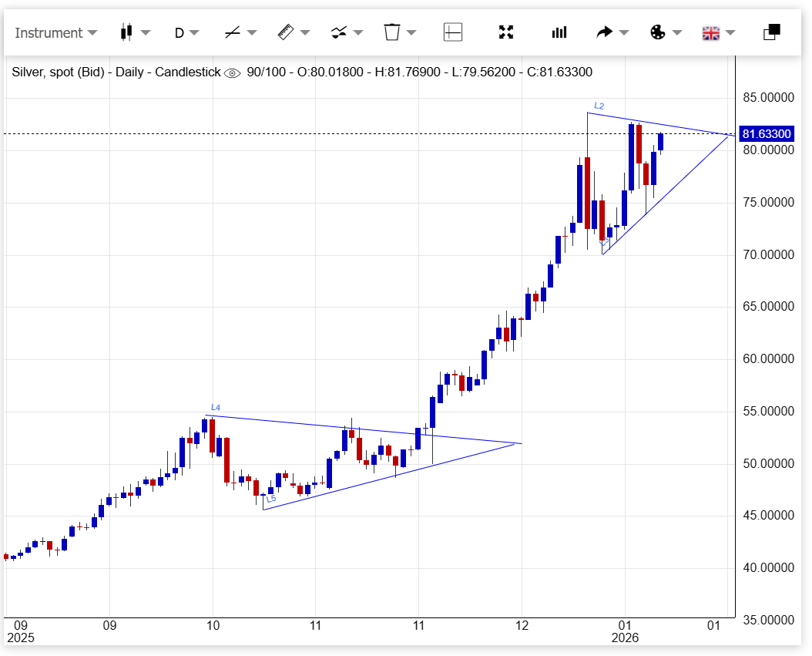This screenshot has height=656, width=812.
Task: Expand the D timeframe dropdown
Action: pyautogui.click(x=186, y=32)
